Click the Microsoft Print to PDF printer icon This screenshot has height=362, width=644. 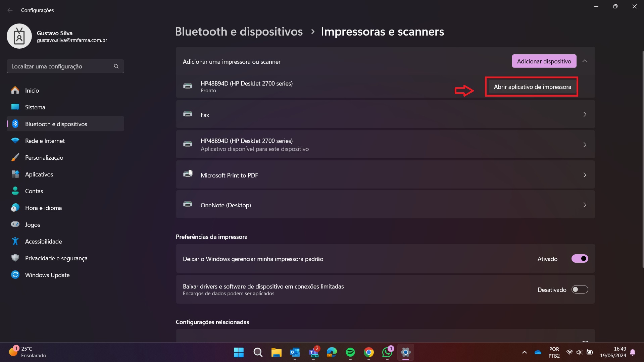pos(188,174)
